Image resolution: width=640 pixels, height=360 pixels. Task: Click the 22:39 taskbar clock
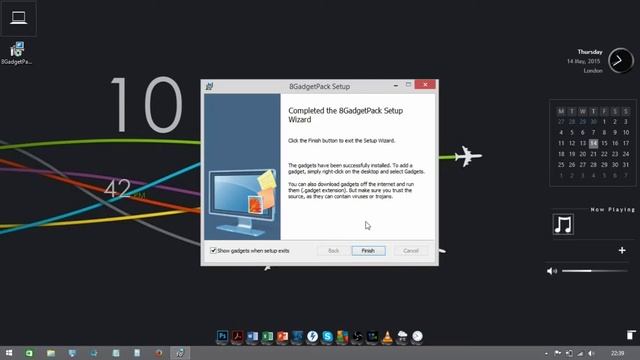click(618, 353)
